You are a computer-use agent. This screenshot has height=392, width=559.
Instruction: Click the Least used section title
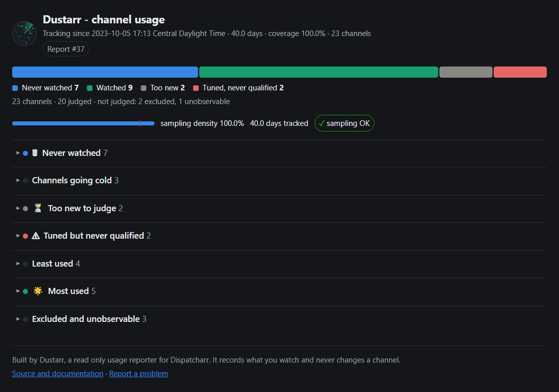[x=52, y=264]
